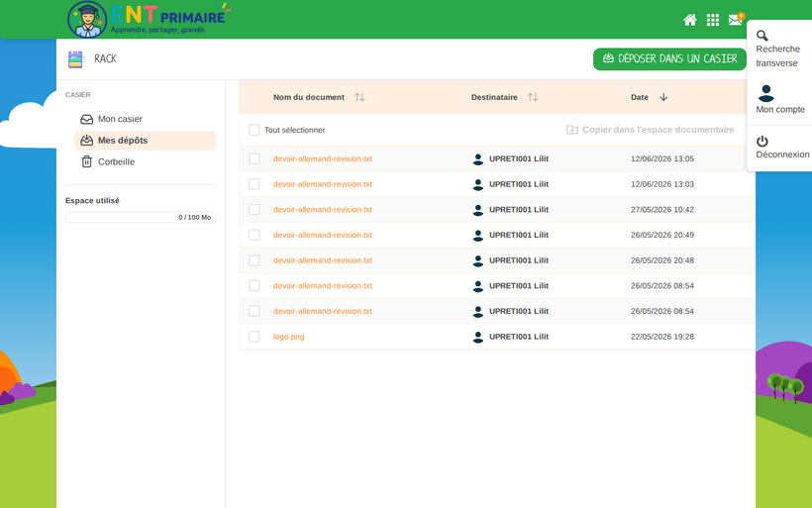Choose Recherche transverse menu entry

[x=778, y=50]
